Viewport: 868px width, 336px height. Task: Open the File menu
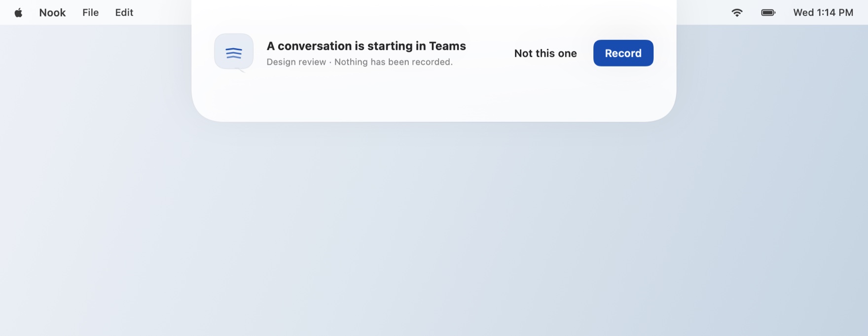click(x=90, y=12)
